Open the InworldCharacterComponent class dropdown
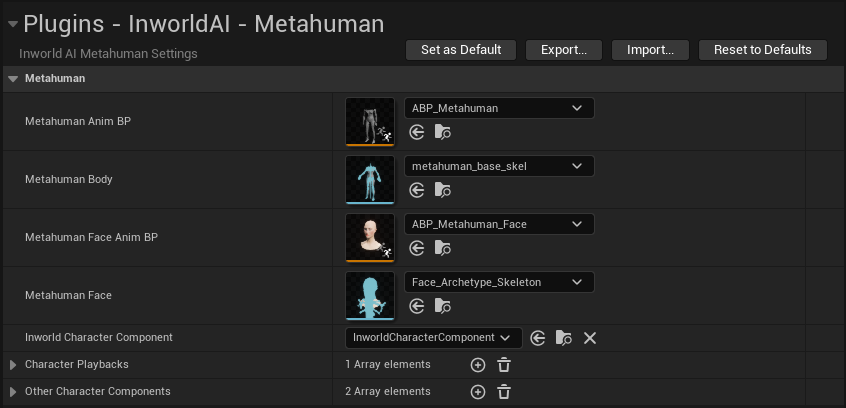 tap(434, 338)
